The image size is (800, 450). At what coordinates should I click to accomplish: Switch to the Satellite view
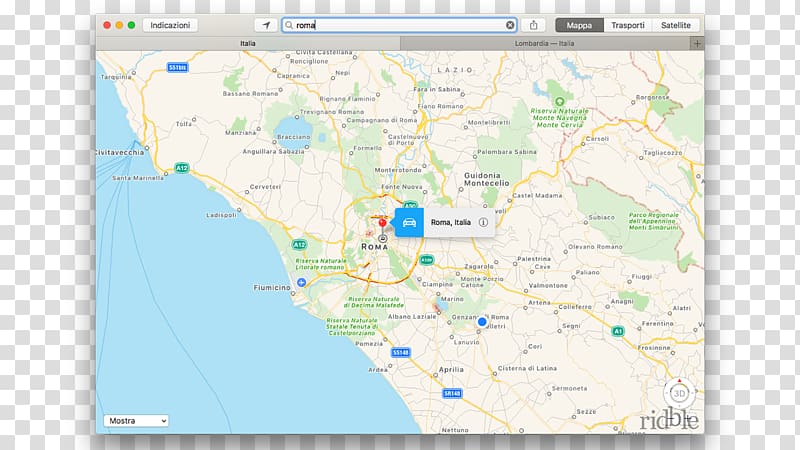coord(676,25)
